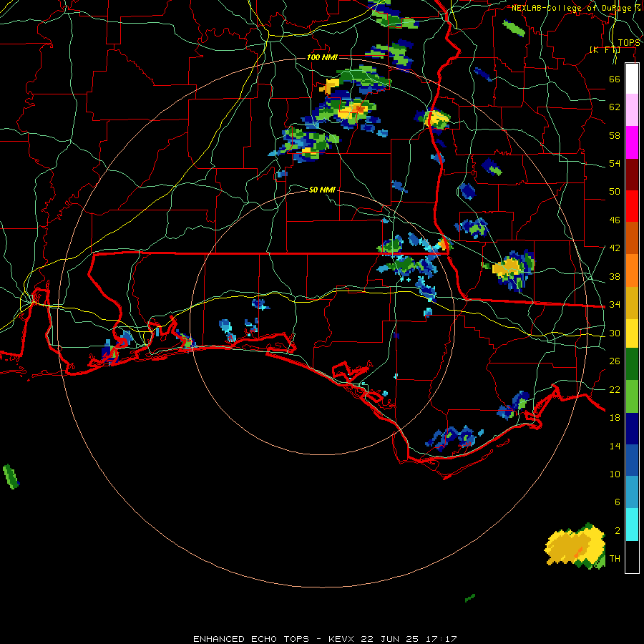This screenshot has height=644, width=644.
Task: Click the legend value "18"
Action: [x=615, y=418]
